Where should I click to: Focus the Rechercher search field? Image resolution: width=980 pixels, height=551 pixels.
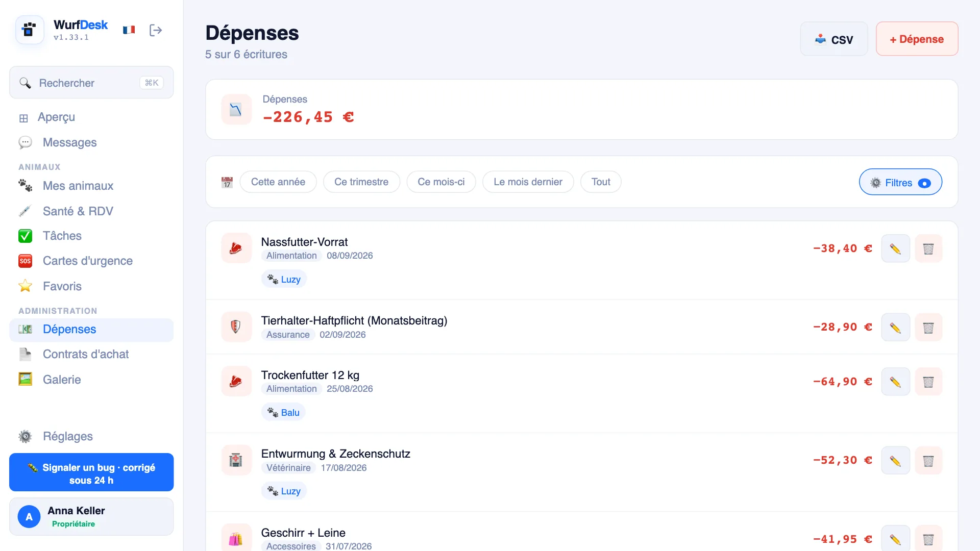click(x=91, y=83)
